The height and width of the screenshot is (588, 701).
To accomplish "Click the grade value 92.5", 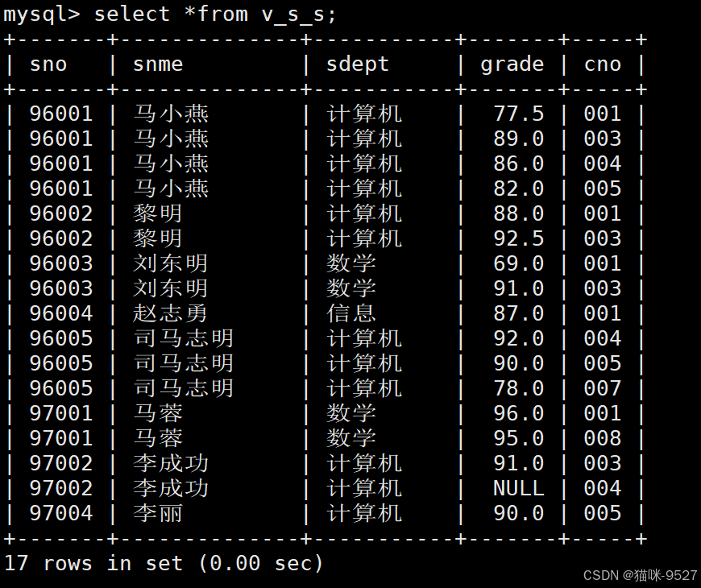I will (x=519, y=239).
